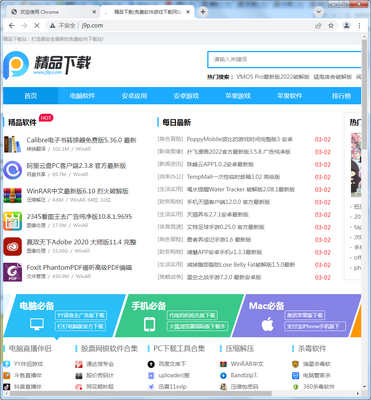
Task: Open the Lose Belly Fat 1.5.0 link
Action: tap(241, 265)
